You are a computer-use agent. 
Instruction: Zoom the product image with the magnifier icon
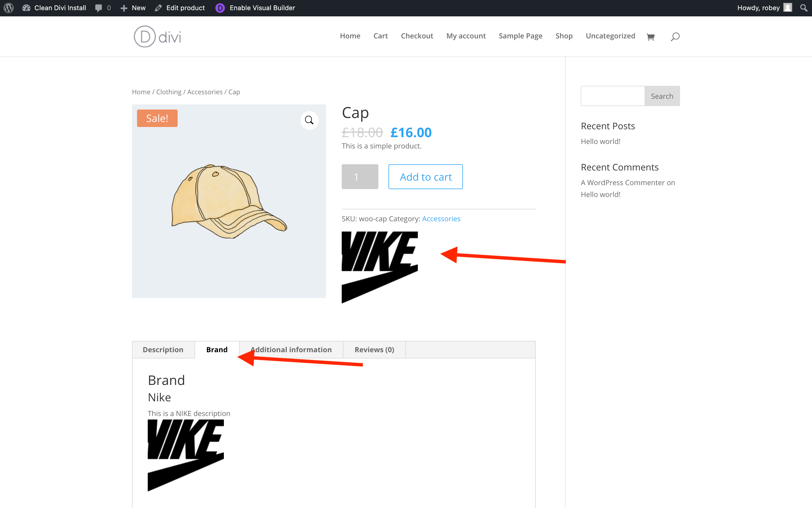309,120
